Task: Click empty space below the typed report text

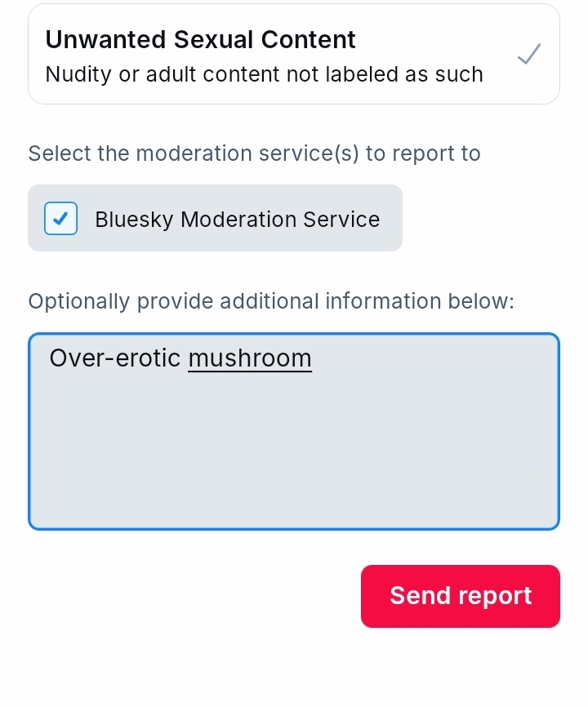Action: click(x=294, y=457)
